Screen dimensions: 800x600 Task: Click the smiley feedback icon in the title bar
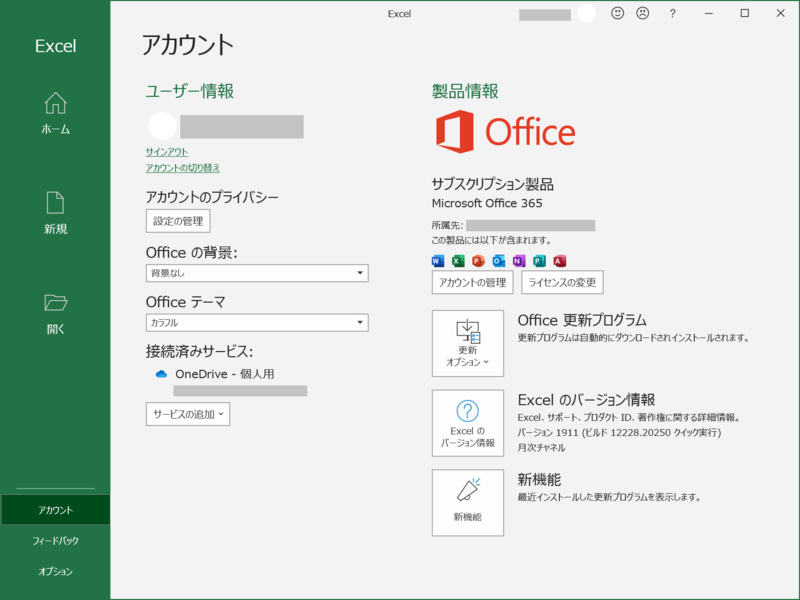[x=617, y=13]
